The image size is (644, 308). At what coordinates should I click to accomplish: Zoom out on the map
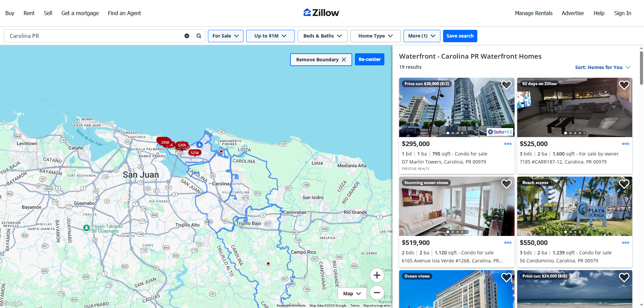[x=377, y=293]
